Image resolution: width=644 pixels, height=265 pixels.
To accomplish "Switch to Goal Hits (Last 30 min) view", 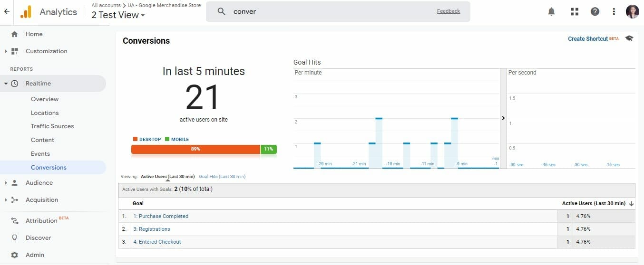I will [x=222, y=177].
